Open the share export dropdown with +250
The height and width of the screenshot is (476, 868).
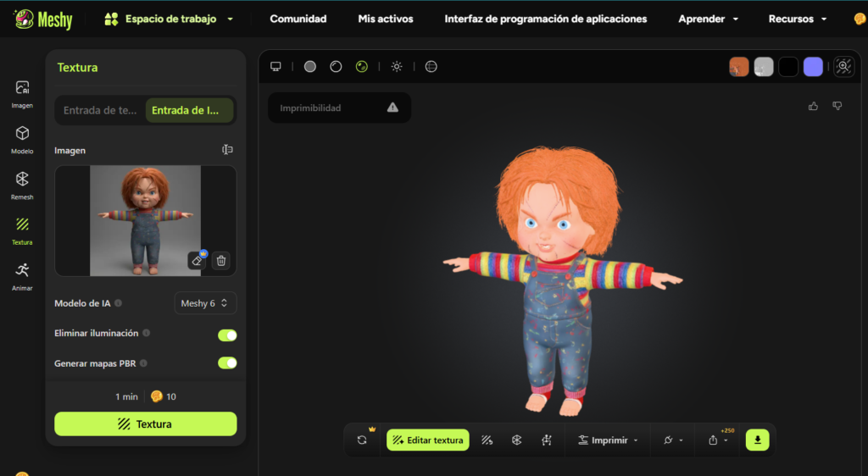pos(718,440)
